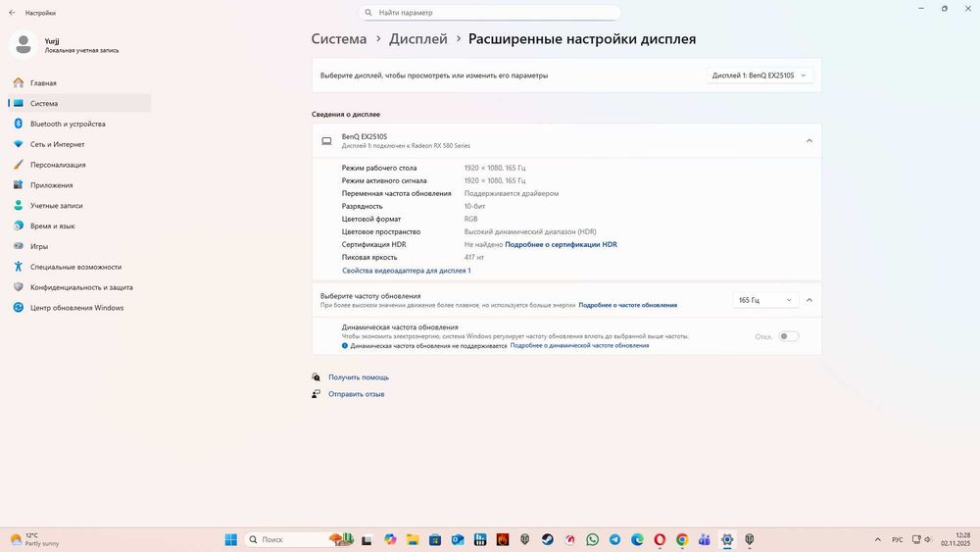Click 1920 × 1080 value of Режим активного сигнала

pos(495,180)
